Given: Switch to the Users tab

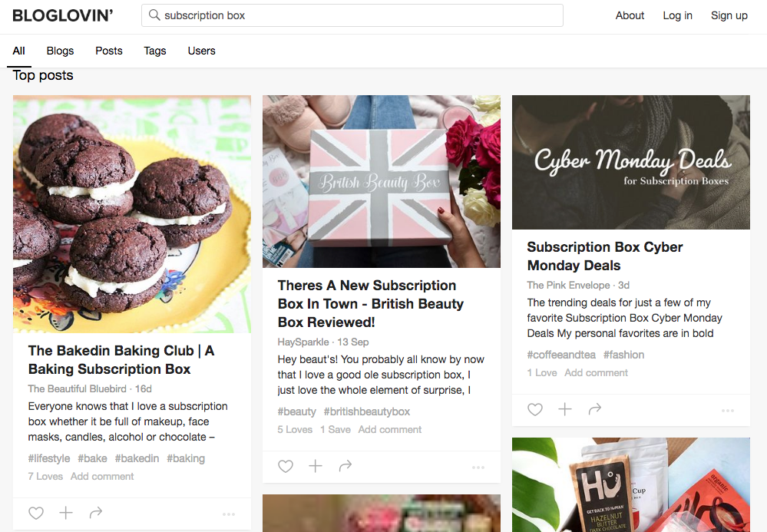Looking at the screenshot, I should (201, 51).
